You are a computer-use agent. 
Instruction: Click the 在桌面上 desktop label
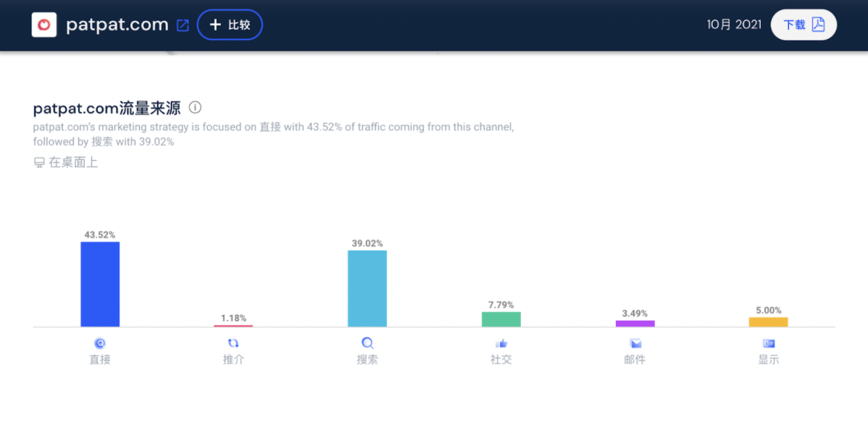coord(73,163)
